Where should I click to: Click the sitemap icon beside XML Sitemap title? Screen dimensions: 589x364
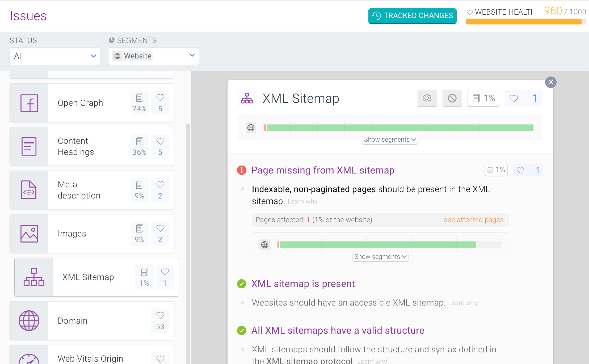tap(247, 98)
